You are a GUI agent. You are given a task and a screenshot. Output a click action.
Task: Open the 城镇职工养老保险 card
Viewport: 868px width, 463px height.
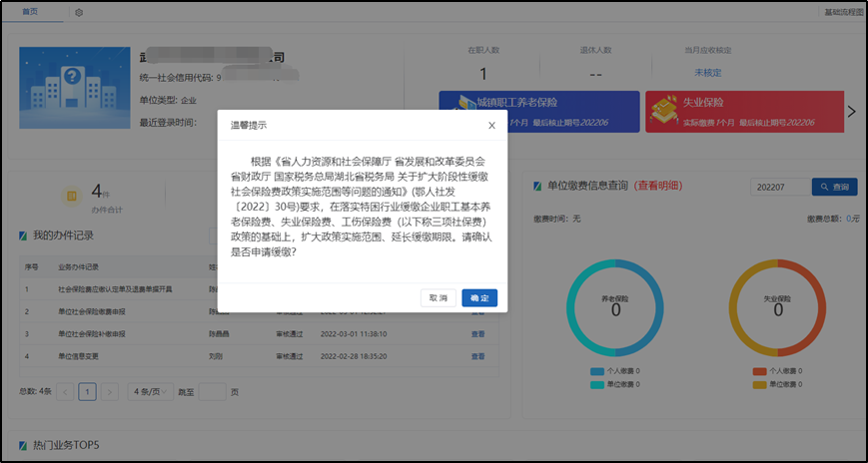click(x=538, y=111)
